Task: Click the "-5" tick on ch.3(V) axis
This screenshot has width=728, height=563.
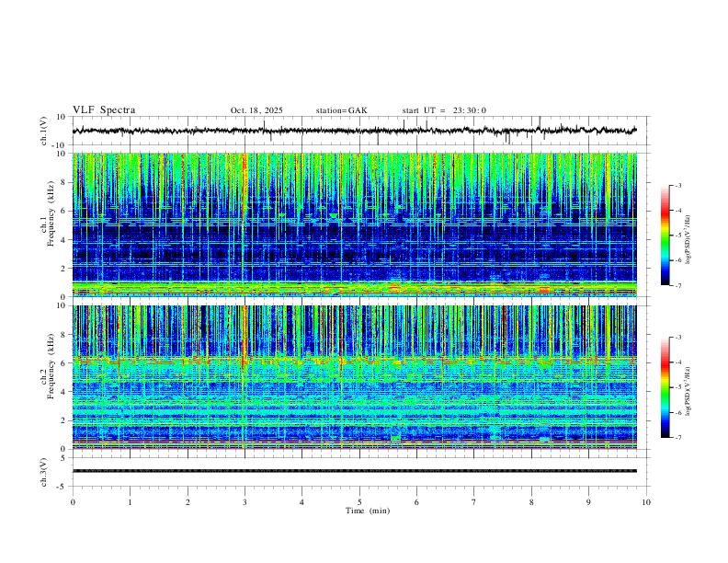Action: (x=63, y=487)
